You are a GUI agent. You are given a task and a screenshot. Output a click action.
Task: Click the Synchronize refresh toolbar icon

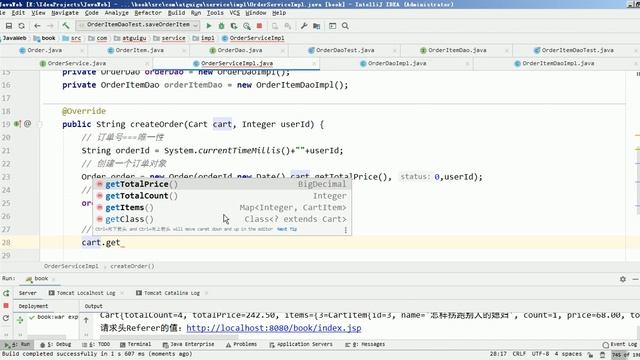click(22, 26)
